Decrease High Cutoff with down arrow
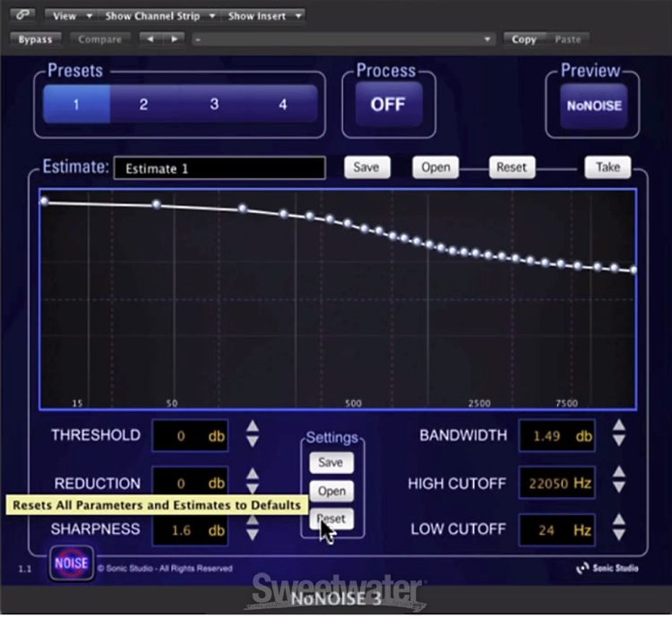Viewport: 672px width, 618px height. click(x=618, y=487)
